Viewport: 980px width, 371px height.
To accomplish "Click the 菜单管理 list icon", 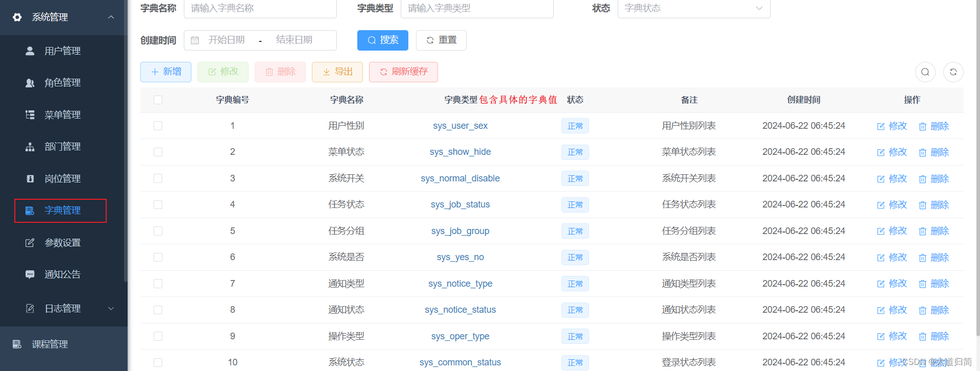I will coord(30,114).
